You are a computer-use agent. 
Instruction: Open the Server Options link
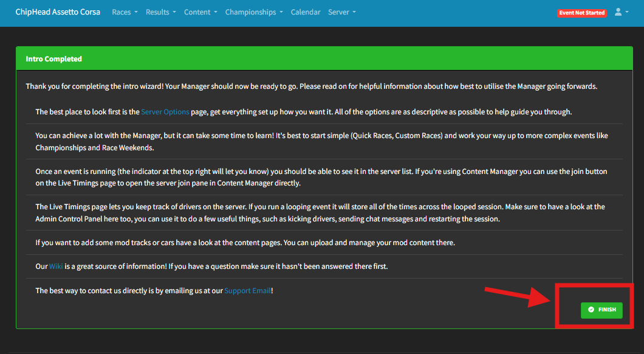pos(165,112)
